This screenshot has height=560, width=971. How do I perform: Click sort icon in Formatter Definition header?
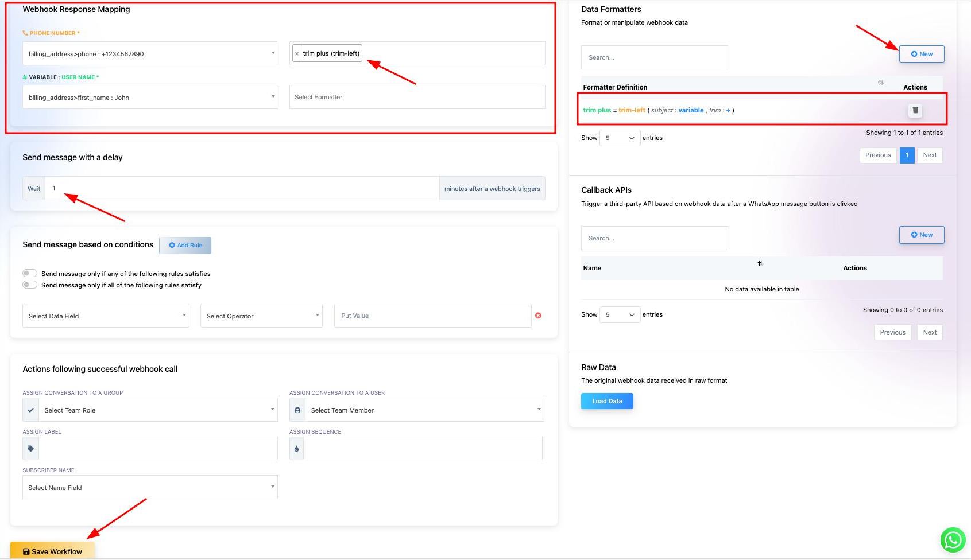[x=881, y=83]
